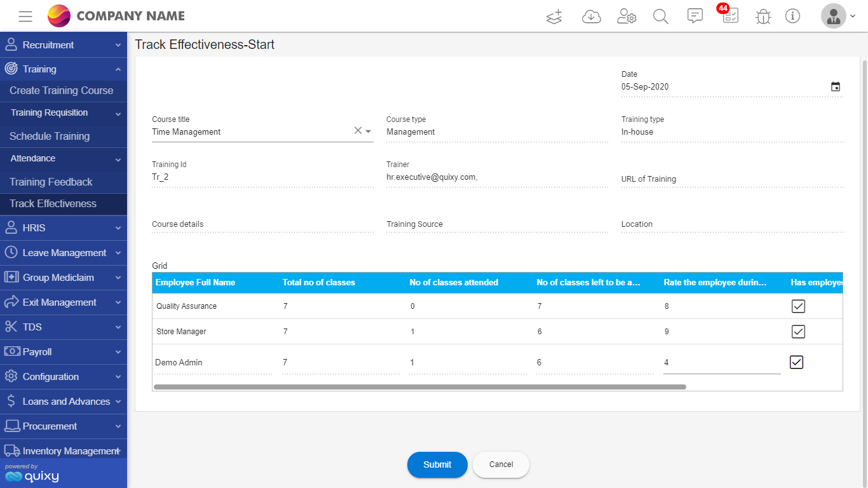Open the Configuration menu item
The image size is (868, 488).
click(x=64, y=376)
